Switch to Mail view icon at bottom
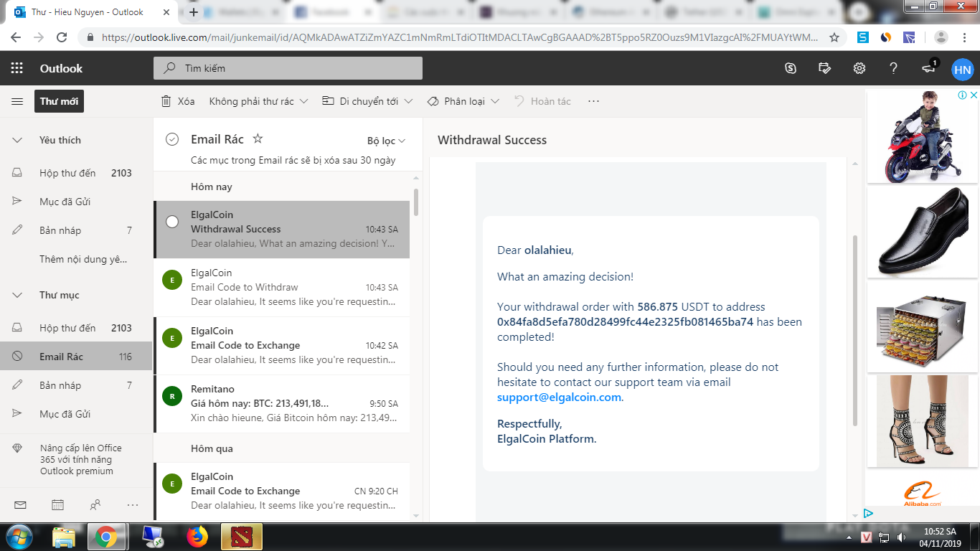Screen dimensions: 980x551 coord(20,505)
